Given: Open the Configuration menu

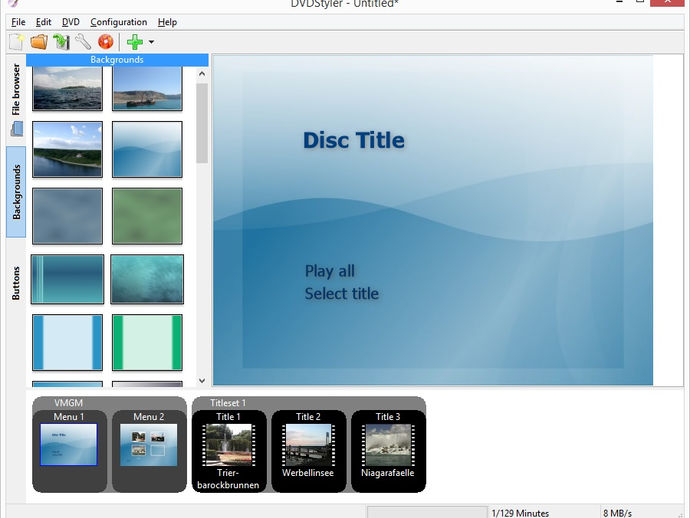Looking at the screenshot, I should tap(119, 22).
